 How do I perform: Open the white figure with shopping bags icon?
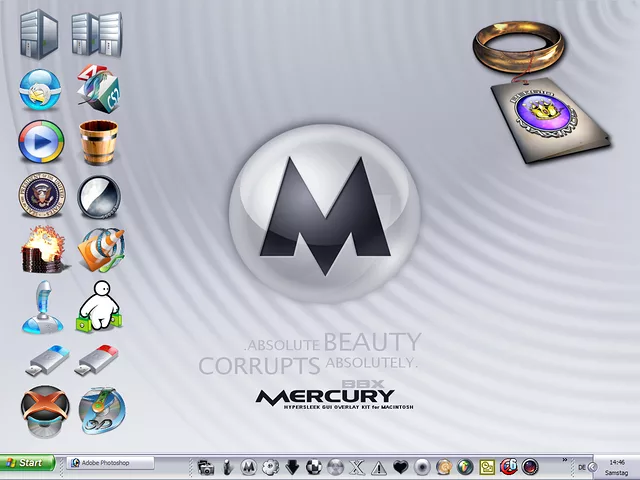tap(99, 306)
